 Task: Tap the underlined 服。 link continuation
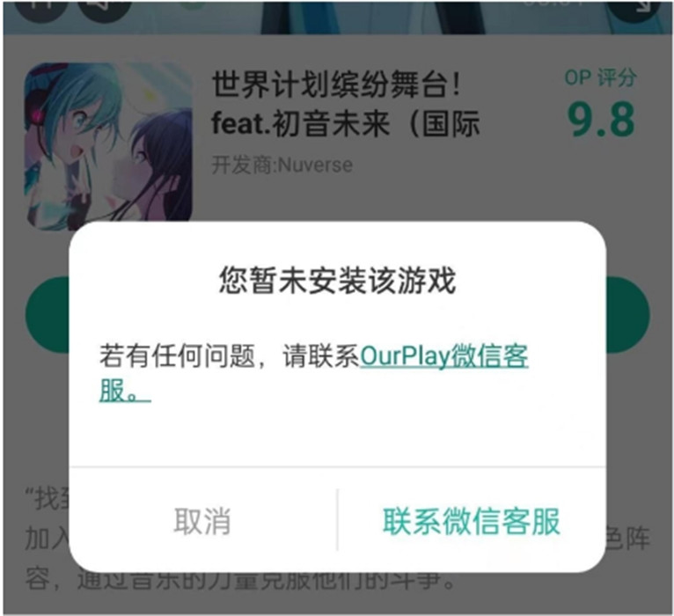[125, 391]
